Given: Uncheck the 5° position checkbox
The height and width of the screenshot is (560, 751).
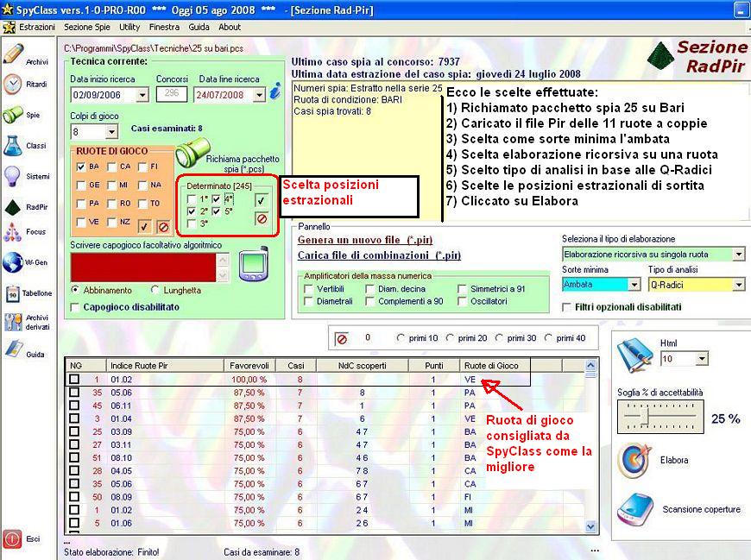Looking at the screenshot, I should (x=216, y=211).
